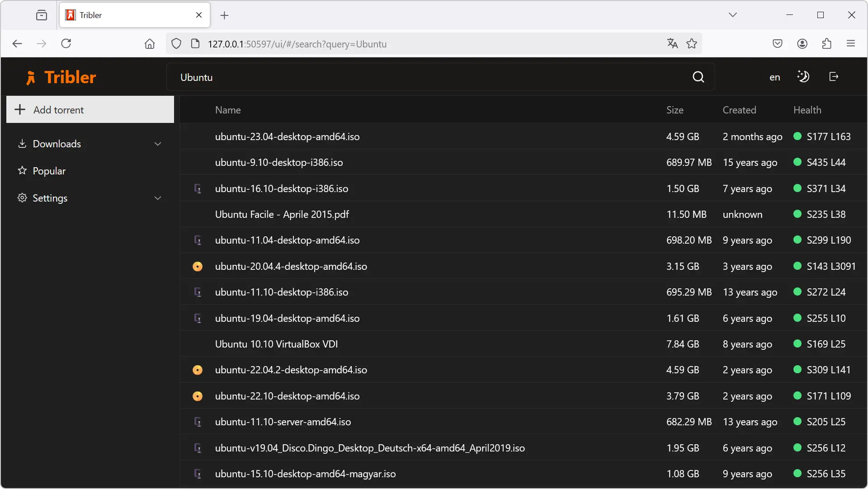
Task: Sort by the Health column header
Action: pyautogui.click(x=807, y=110)
